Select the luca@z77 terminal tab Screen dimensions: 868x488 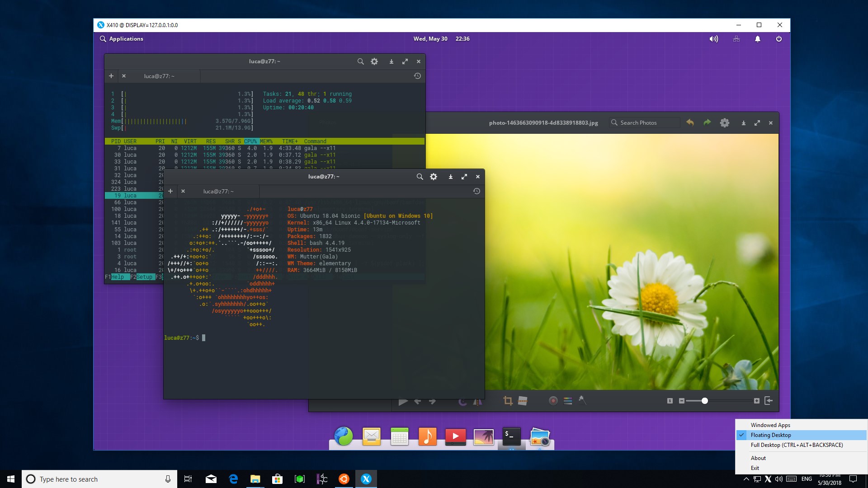218,191
